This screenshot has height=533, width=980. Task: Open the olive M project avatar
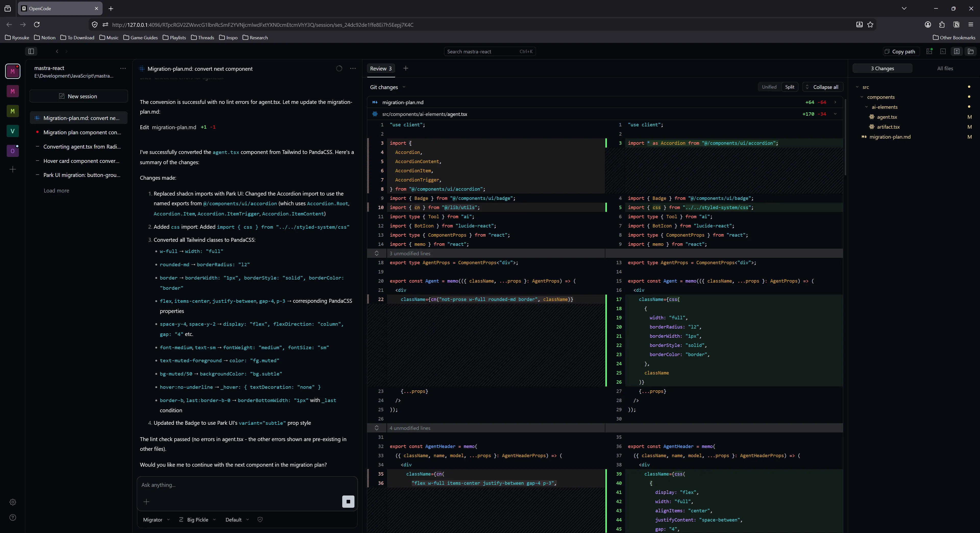click(x=13, y=111)
